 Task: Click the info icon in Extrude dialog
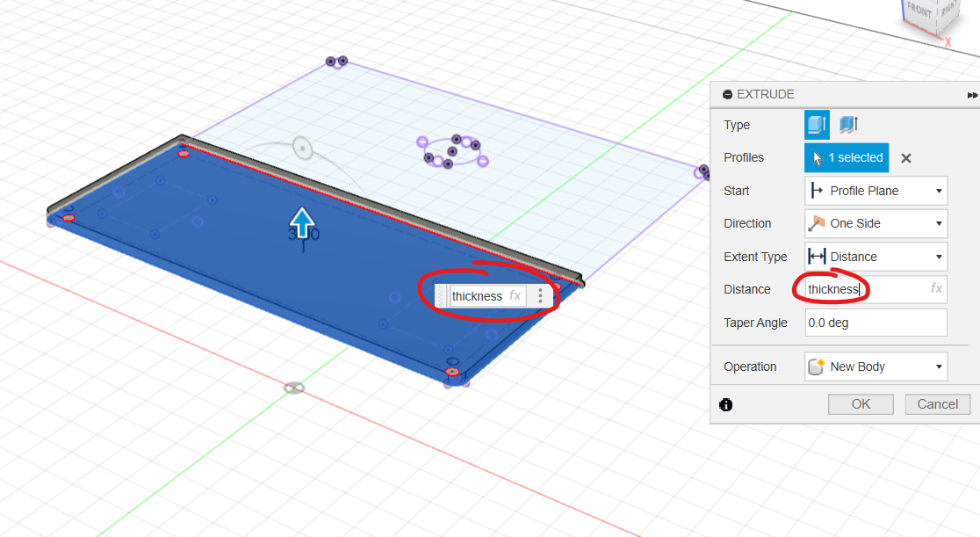pos(726,405)
